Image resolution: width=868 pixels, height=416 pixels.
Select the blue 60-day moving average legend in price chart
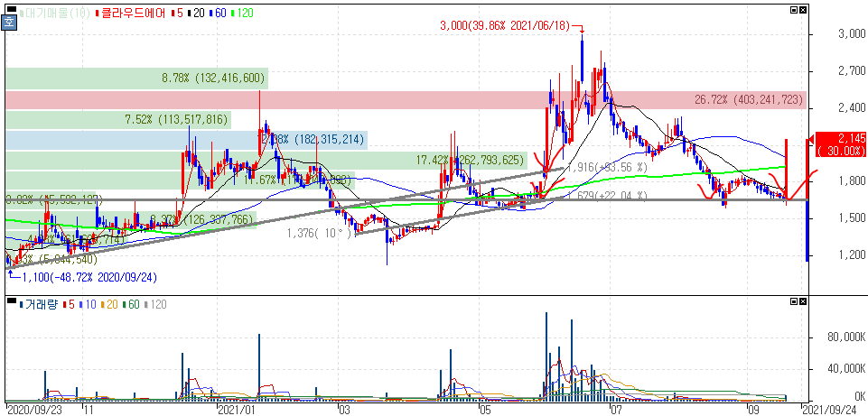click(x=216, y=13)
